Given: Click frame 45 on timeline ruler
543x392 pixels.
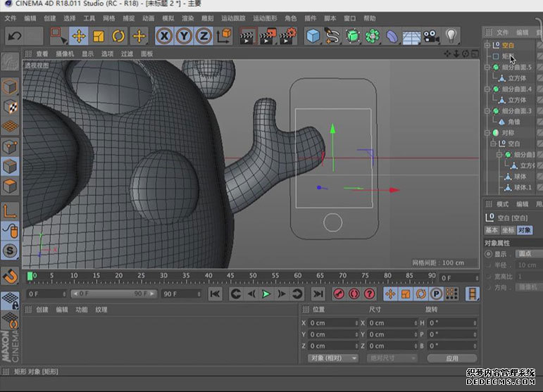Looking at the screenshot, I should pos(230,276).
